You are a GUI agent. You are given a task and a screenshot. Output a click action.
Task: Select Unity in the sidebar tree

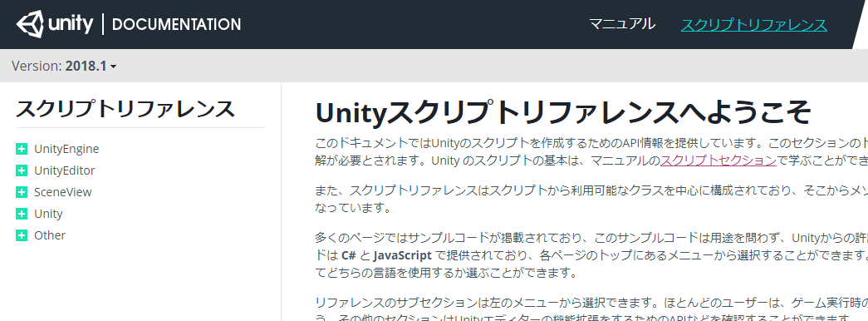coord(48,214)
